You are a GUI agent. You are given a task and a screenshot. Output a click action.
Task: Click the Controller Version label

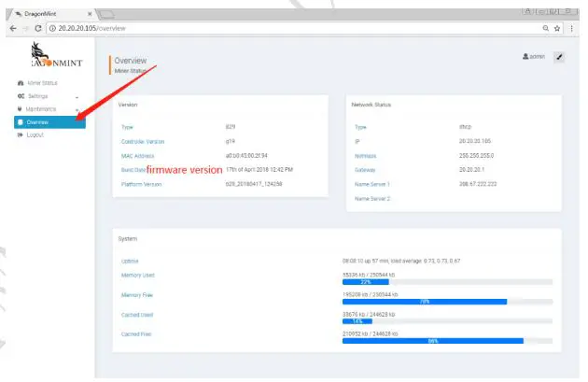coord(143,142)
